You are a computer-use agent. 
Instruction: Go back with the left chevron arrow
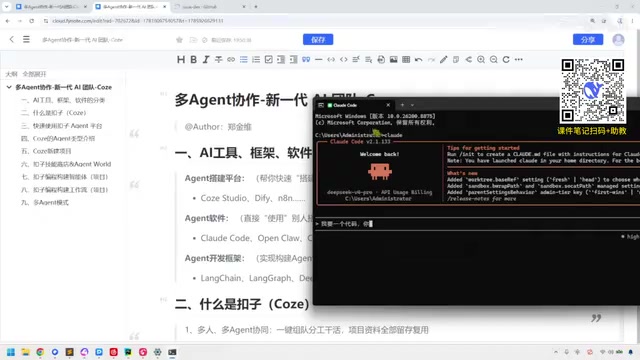click(x=11, y=40)
